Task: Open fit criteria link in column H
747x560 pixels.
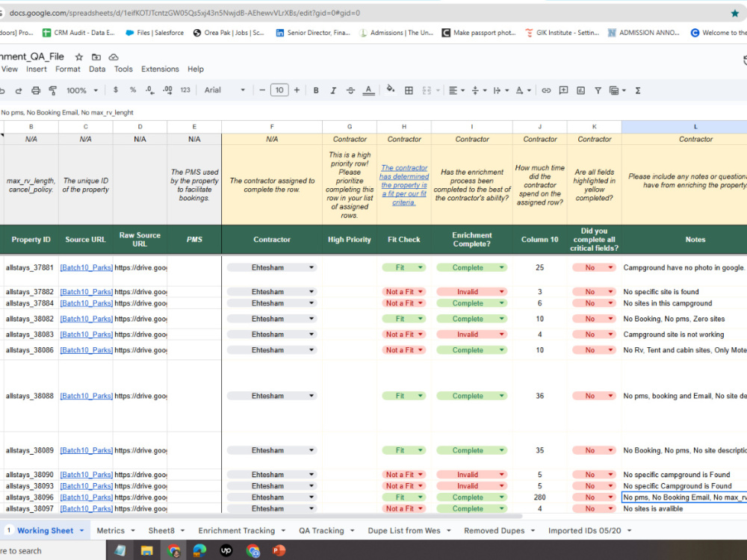Action: 404,185
